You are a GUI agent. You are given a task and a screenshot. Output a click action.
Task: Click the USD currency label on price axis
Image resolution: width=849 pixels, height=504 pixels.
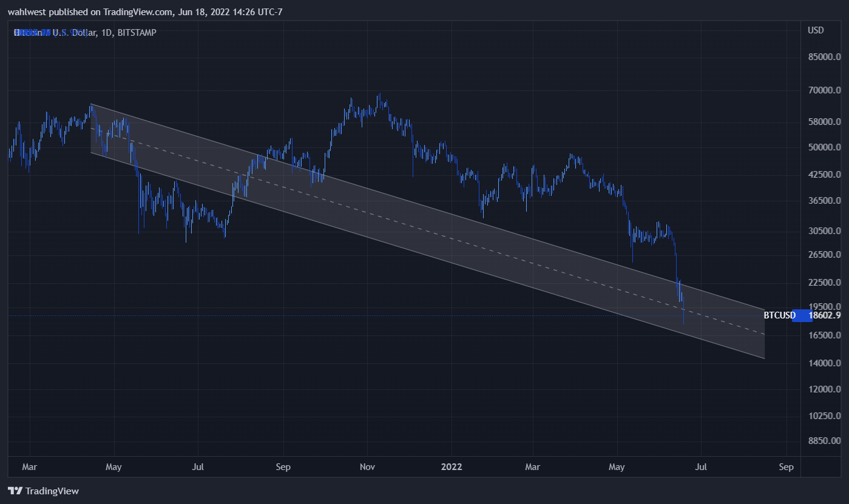coord(816,30)
